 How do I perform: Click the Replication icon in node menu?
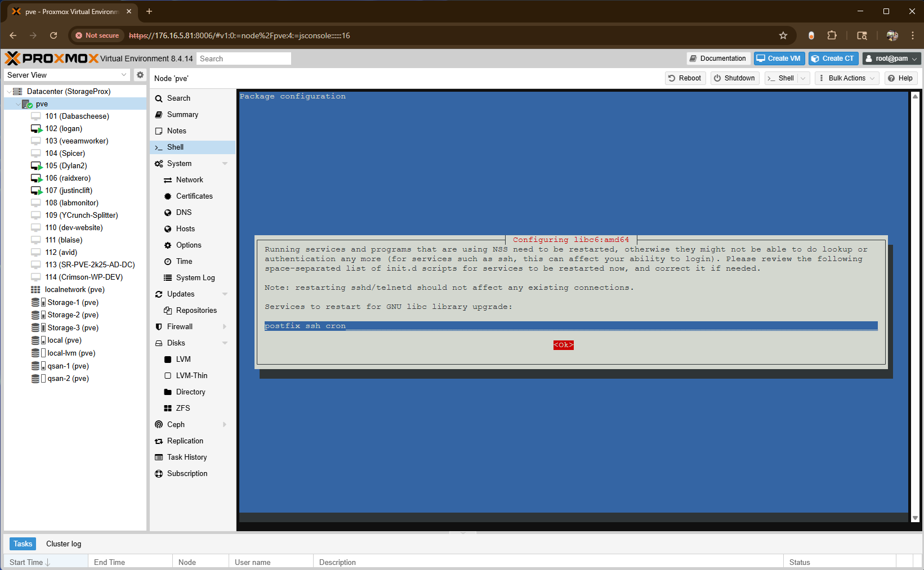pos(159,441)
